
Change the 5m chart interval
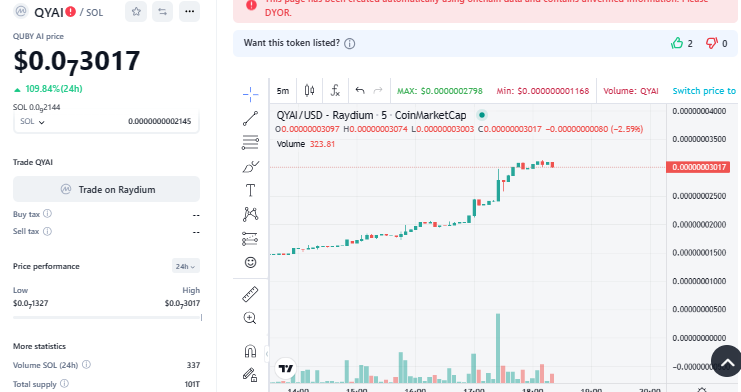[283, 91]
